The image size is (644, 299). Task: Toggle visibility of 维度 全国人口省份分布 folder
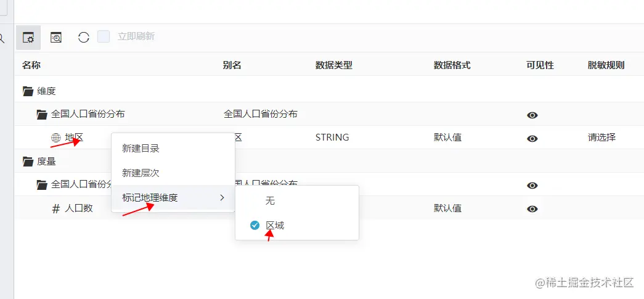(x=532, y=115)
